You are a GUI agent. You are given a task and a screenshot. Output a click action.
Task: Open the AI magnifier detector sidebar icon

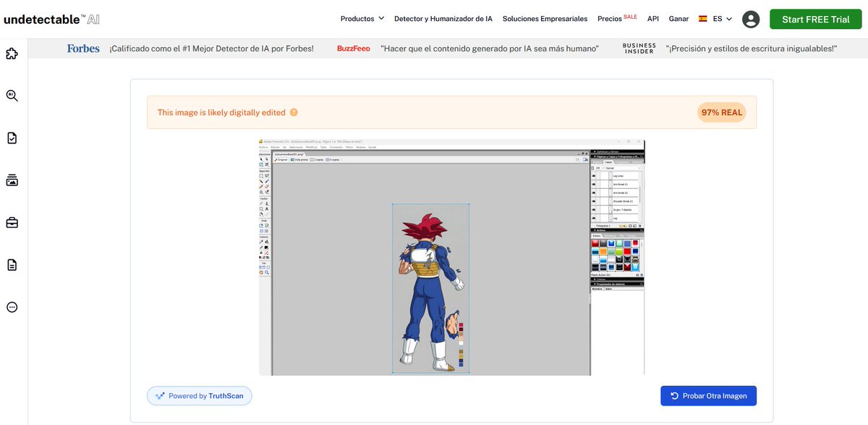12,96
